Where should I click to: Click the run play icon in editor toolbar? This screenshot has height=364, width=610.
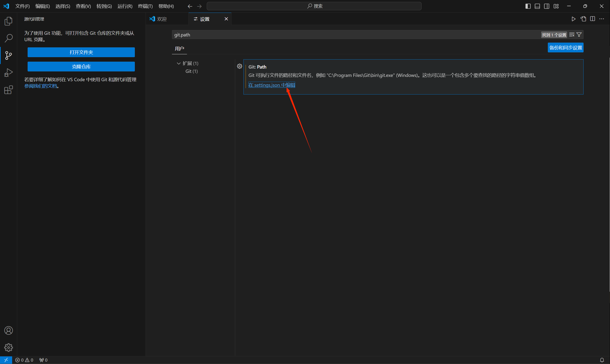[x=574, y=19]
